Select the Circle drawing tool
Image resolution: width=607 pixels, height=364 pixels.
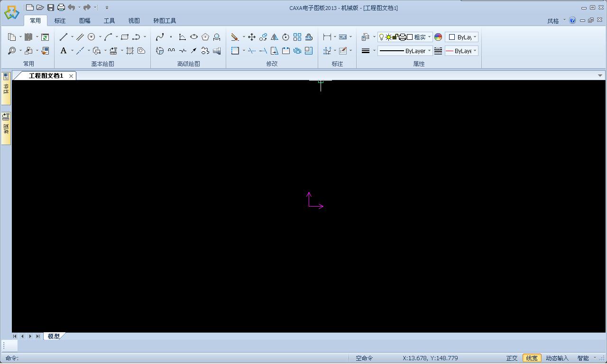pyautogui.click(x=92, y=37)
